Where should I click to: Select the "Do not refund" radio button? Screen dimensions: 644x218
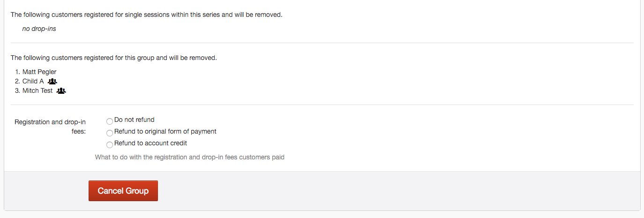pyautogui.click(x=110, y=121)
